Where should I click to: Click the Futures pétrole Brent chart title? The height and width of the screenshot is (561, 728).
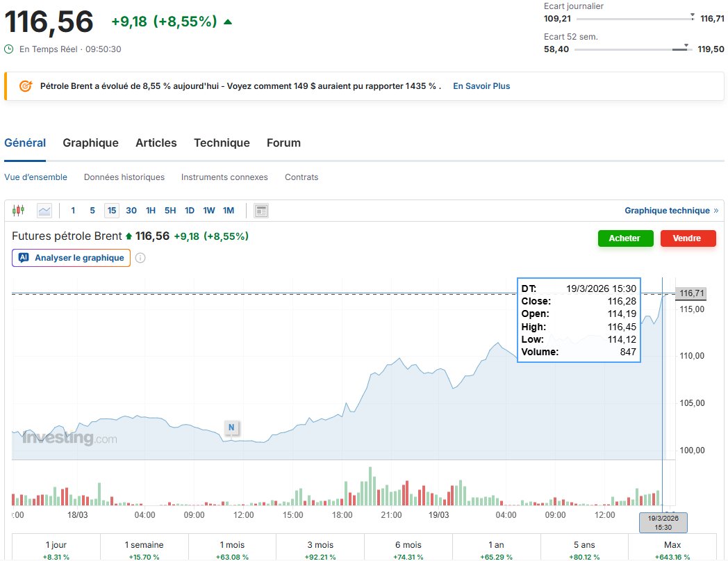tap(67, 236)
